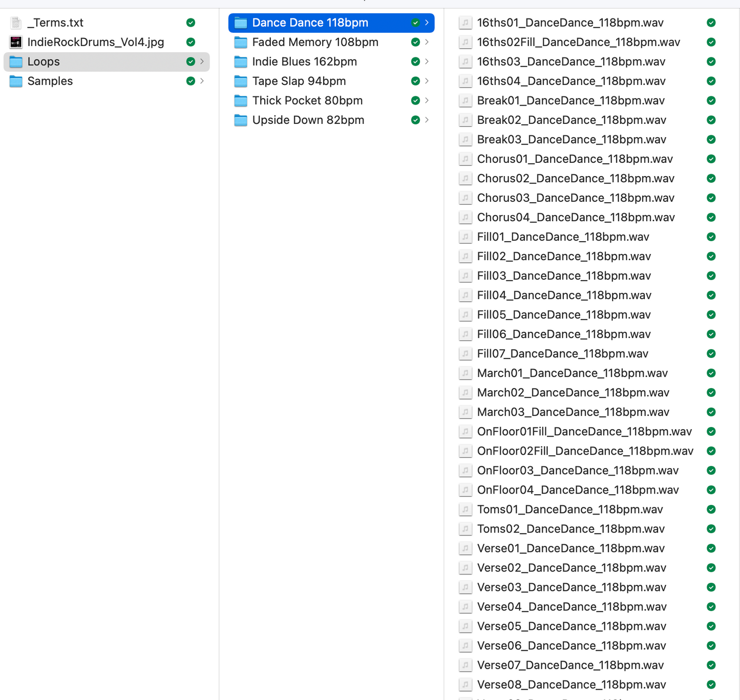This screenshot has height=700, width=740.
Task: Click the Tape Slap 94bpm folder icon
Action: click(x=241, y=81)
